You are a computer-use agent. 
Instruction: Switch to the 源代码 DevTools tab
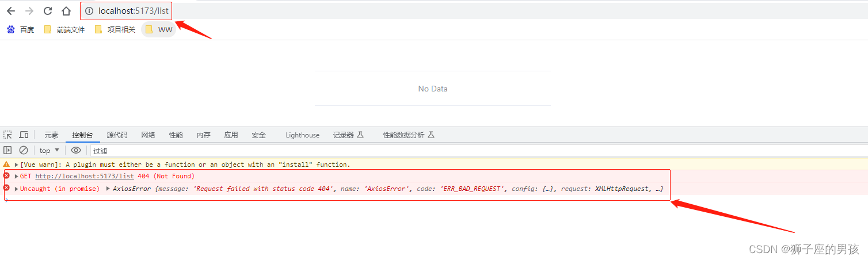[x=117, y=135]
